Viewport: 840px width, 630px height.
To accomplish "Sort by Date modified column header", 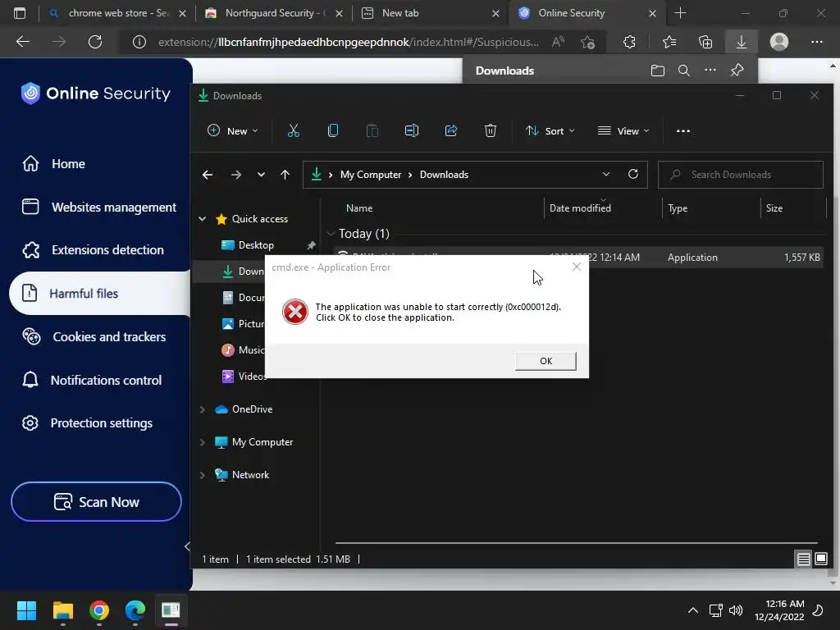I will click(580, 208).
